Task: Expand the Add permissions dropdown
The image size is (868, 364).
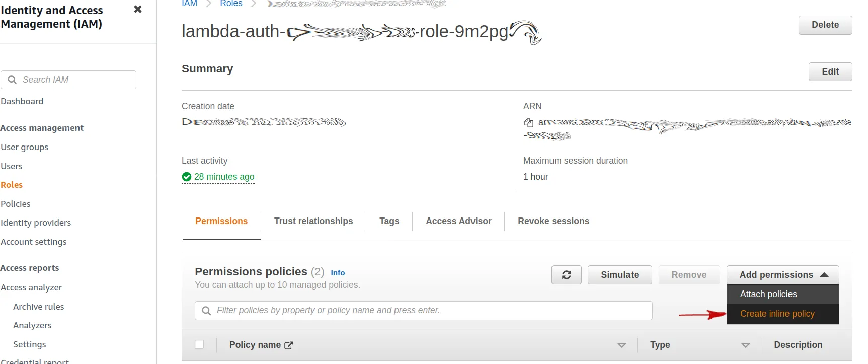Action: (782, 275)
